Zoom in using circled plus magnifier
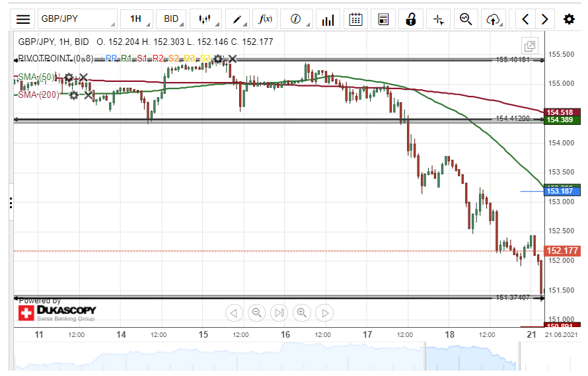This screenshot has width=588, height=376. pyautogui.click(x=302, y=313)
